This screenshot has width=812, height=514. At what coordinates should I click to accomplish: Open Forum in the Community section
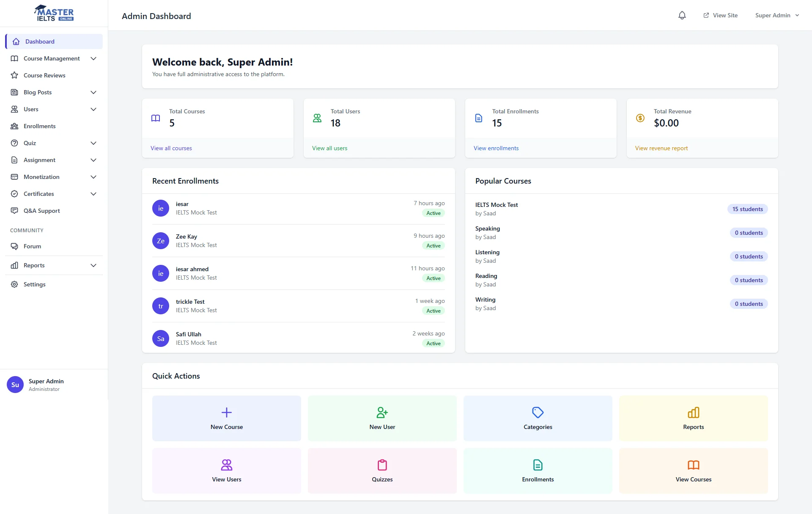tap(54, 246)
